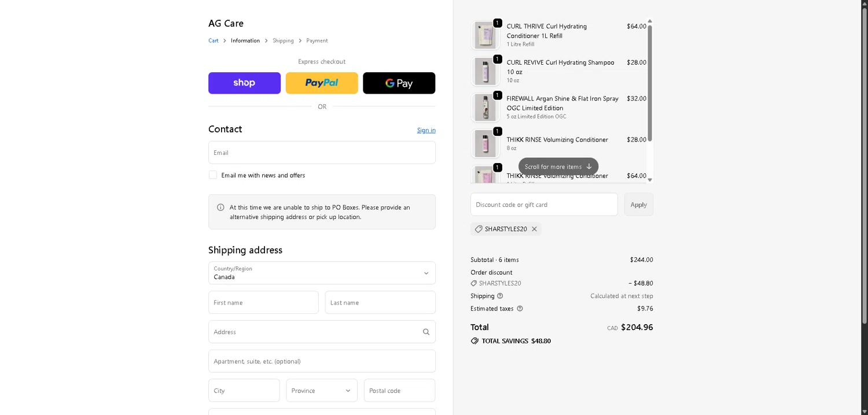Viewport: 868px width, 415px height.
Task: Click the Discount code or gift card field
Action: tap(544, 205)
